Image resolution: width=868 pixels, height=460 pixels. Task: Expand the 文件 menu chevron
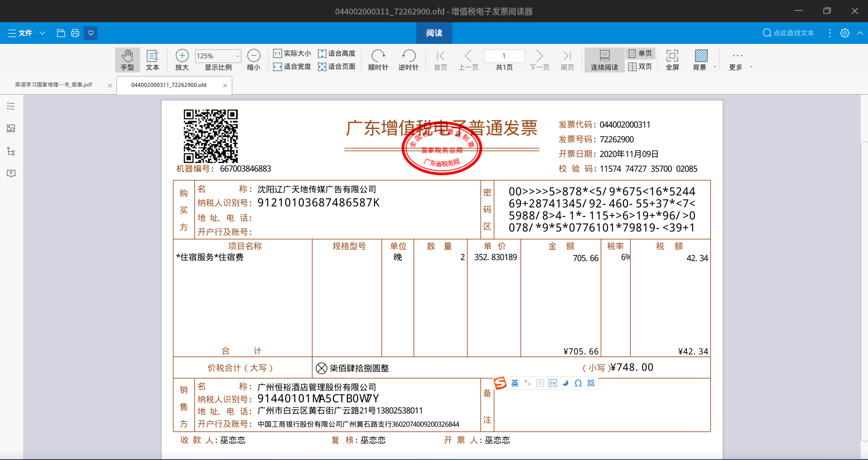click(43, 33)
